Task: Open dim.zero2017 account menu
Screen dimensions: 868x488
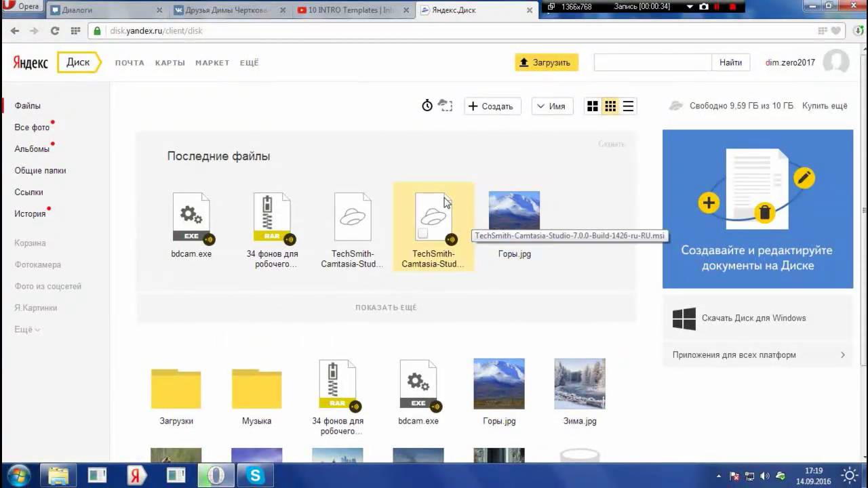Action: click(x=790, y=62)
